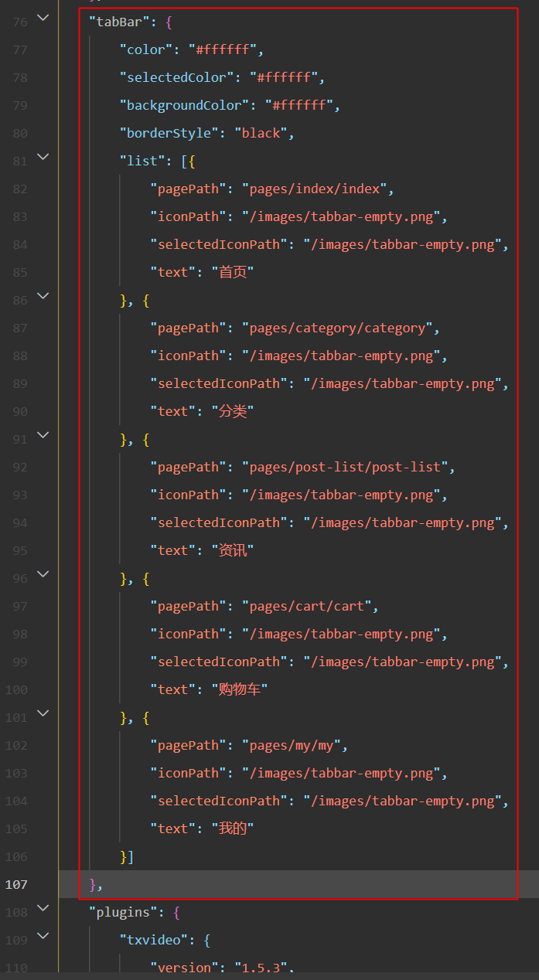Click the "资讯" text value
The width and height of the screenshot is (539, 980).
coord(233,550)
